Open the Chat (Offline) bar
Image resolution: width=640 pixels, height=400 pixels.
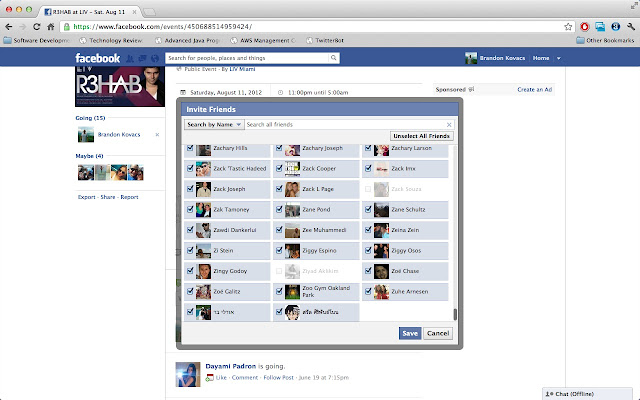coord(587,394)
